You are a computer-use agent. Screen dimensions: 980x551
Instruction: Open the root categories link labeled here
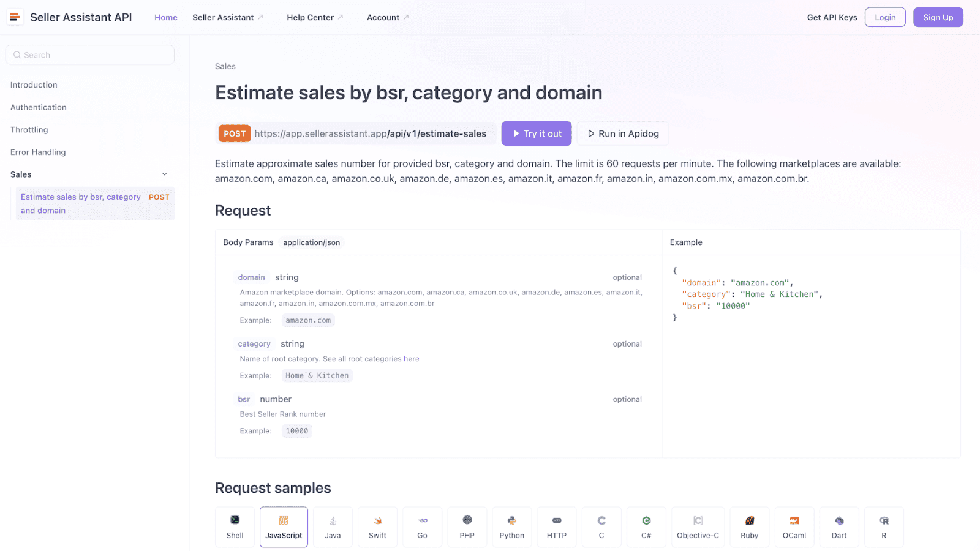pos(412,359)
